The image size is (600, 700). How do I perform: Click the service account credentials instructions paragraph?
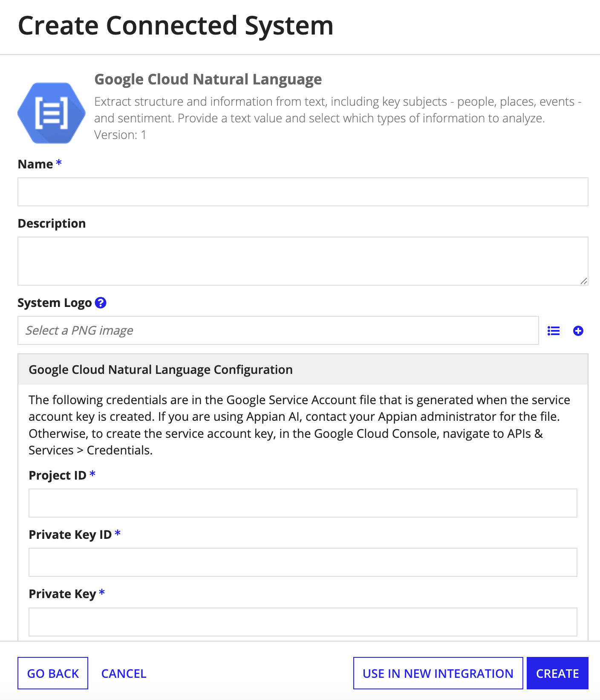pyautogui.click(x=300, y=425)
